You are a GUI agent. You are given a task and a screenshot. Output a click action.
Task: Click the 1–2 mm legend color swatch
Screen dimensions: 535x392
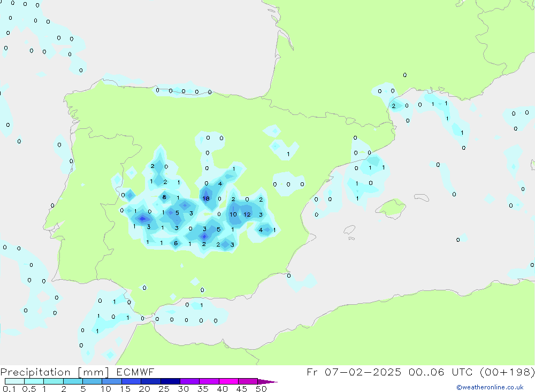point(53,381)
